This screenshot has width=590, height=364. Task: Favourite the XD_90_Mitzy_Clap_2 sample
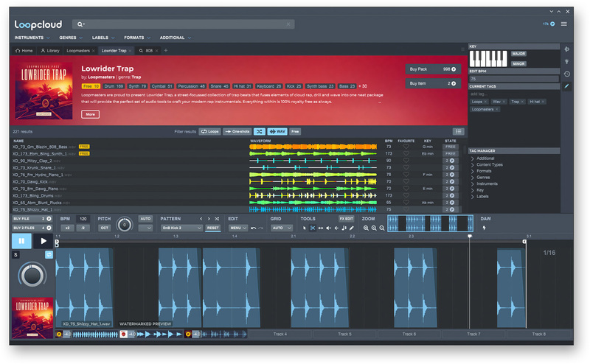tap(405, 161)
